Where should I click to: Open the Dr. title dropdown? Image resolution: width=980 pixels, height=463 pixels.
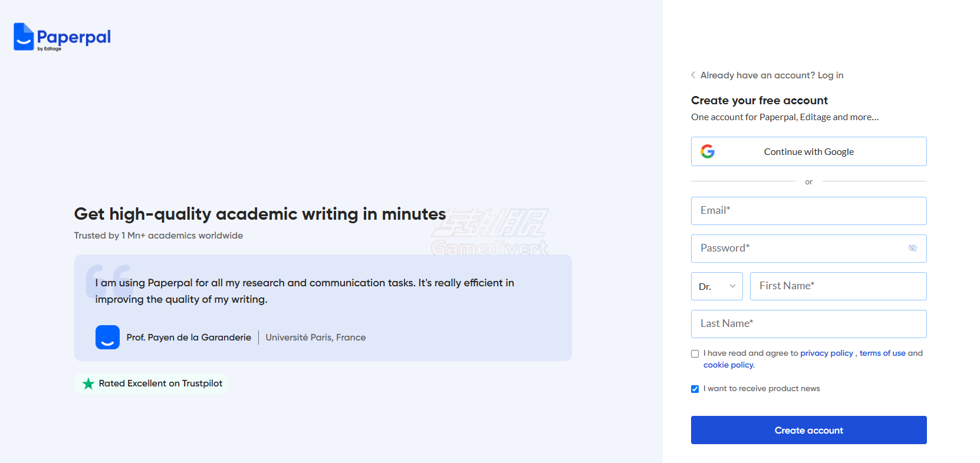click(717, 286)
